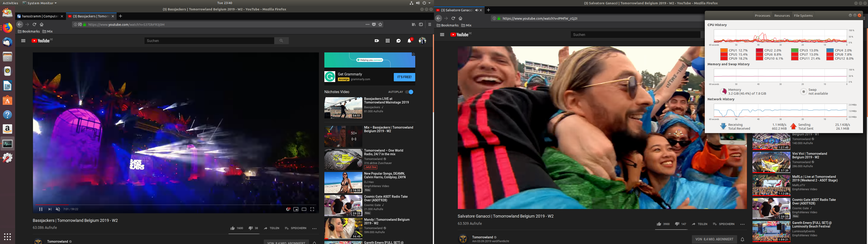Like the Bassjackers video

point(233,228)
